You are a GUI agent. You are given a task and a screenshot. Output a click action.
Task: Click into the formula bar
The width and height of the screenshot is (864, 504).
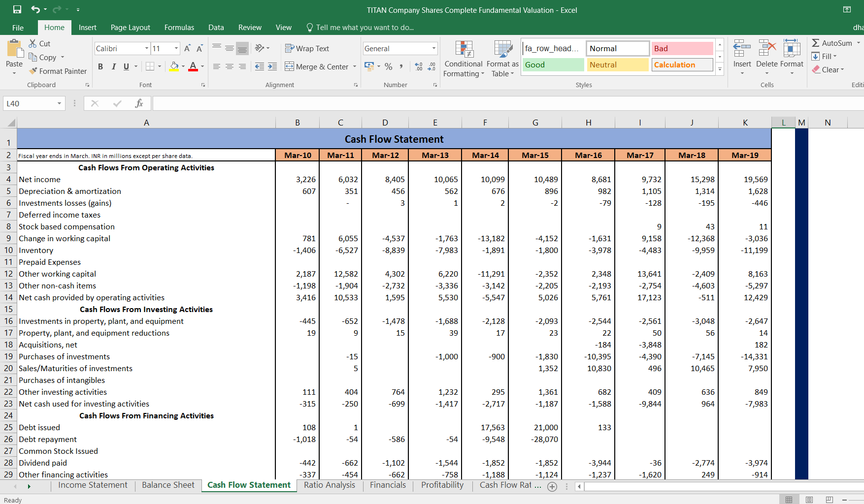click(507, 103)
